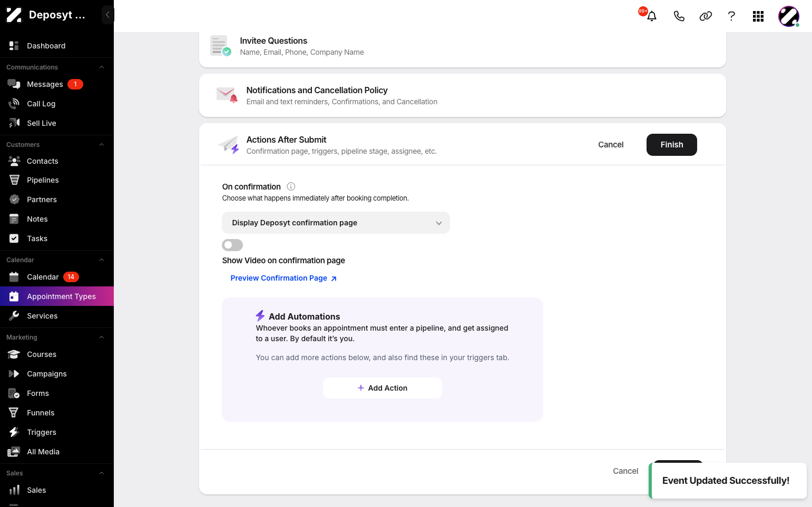Open Messages in the sidebar
The width and height of the screenshot is (812, 507).
pyautogui.click(x=57, y=84)
